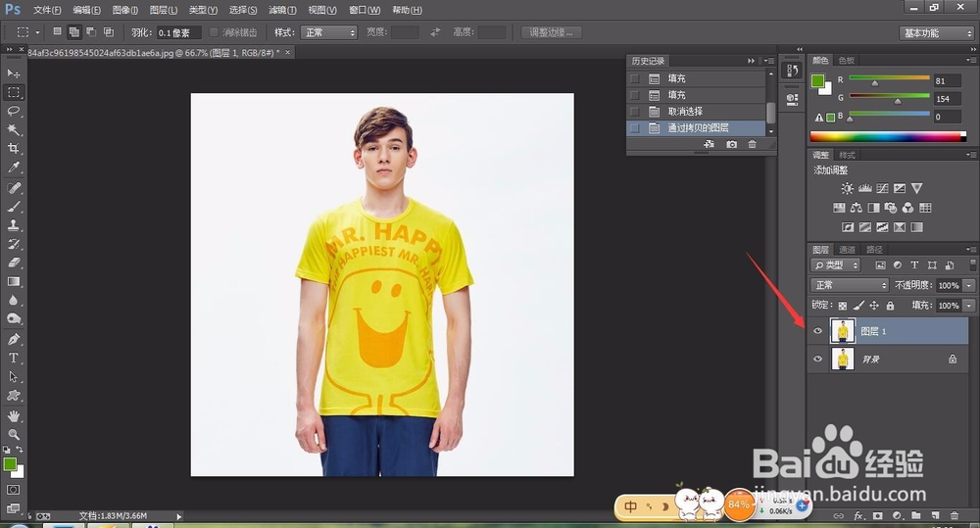The image size is (980, 528).
Task: Add a Color Balance adjustment
Action: tap(856, 208)
